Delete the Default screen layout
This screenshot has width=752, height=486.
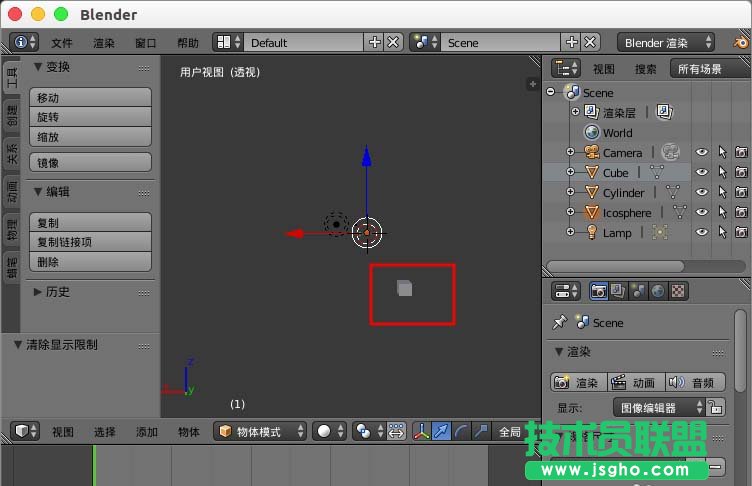(x=393, y=43)
